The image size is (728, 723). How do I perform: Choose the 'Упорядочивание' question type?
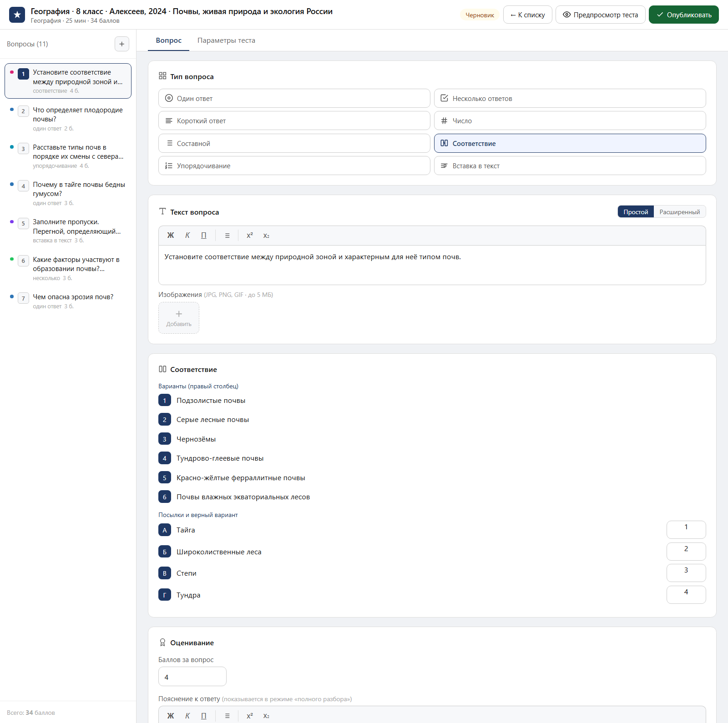point(294,166)
